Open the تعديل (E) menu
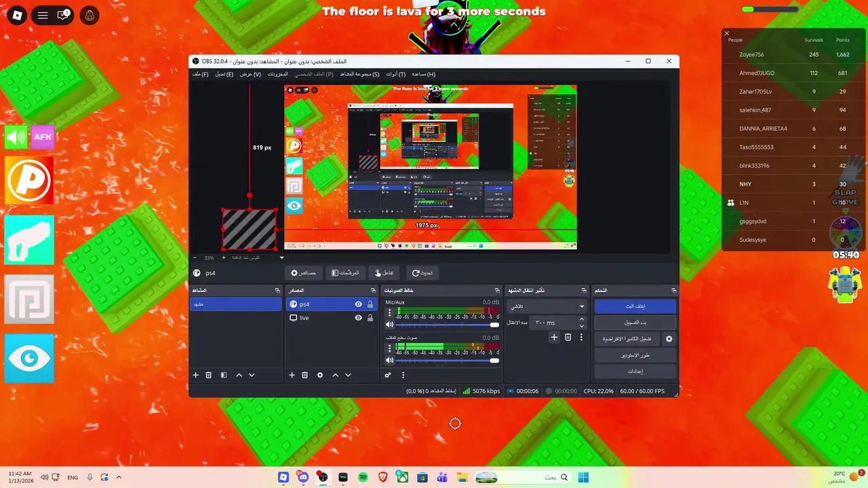 click(224, 74)
